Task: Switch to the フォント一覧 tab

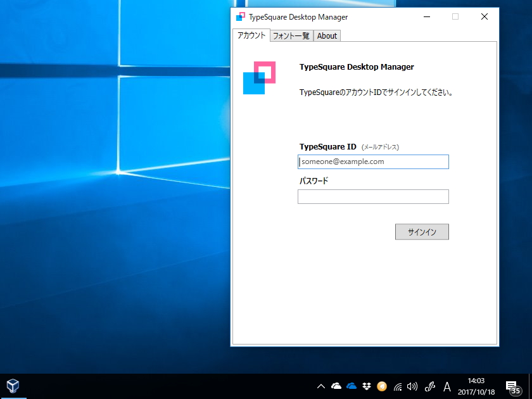Action: coord(291,35)
